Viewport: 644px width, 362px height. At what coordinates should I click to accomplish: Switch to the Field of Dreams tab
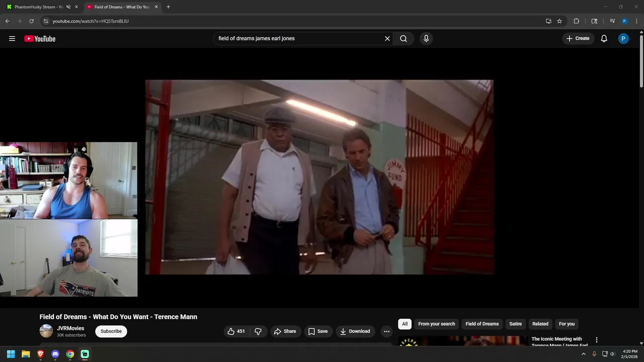click(122, 7)
